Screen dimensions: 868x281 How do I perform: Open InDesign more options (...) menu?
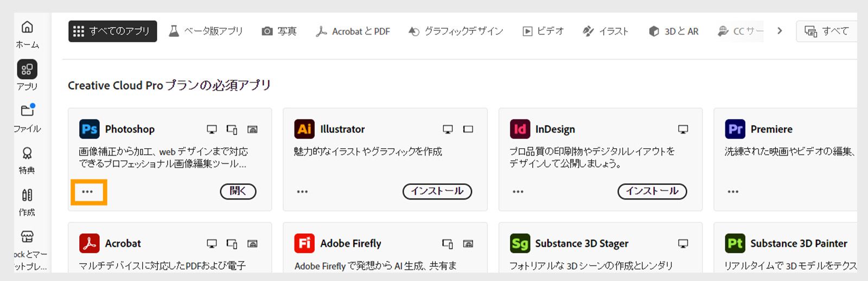tap(518, 191)
